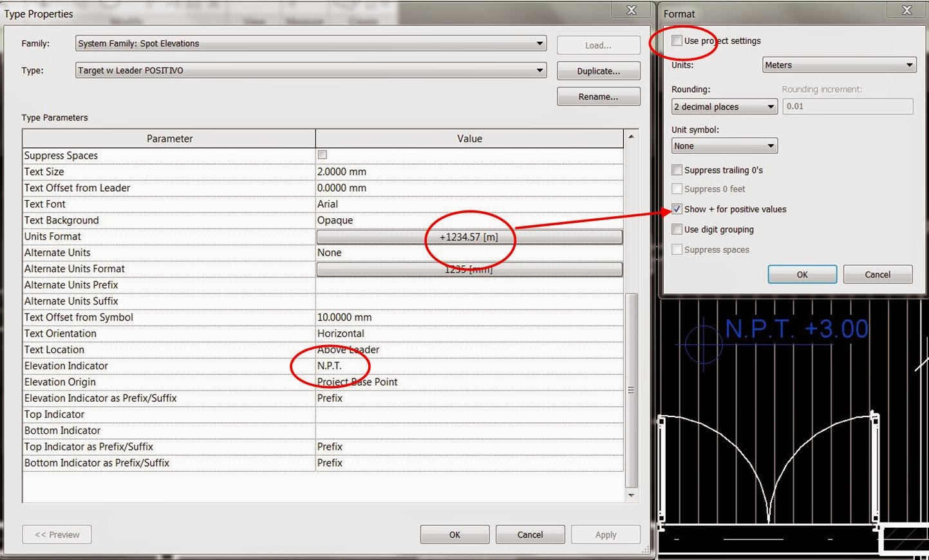Open the Units dropdown set to Meters
This screenshot has height=560, width=929.
pos(839,65)
